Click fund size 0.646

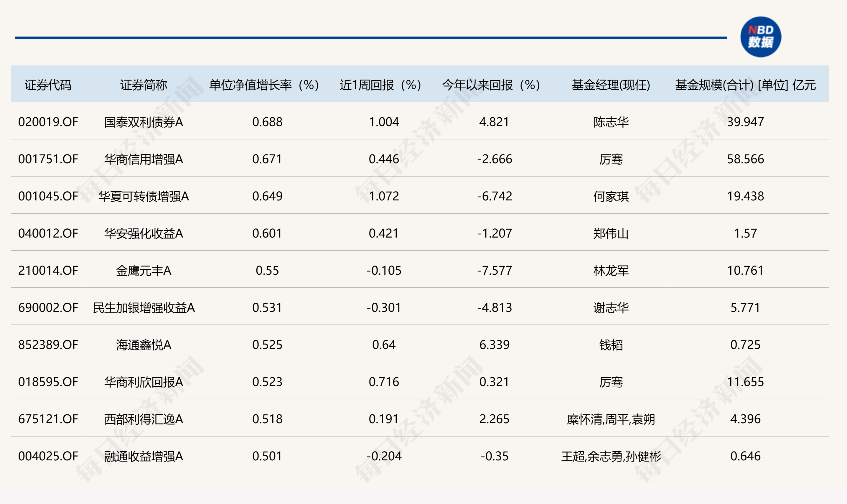[746, 456]
